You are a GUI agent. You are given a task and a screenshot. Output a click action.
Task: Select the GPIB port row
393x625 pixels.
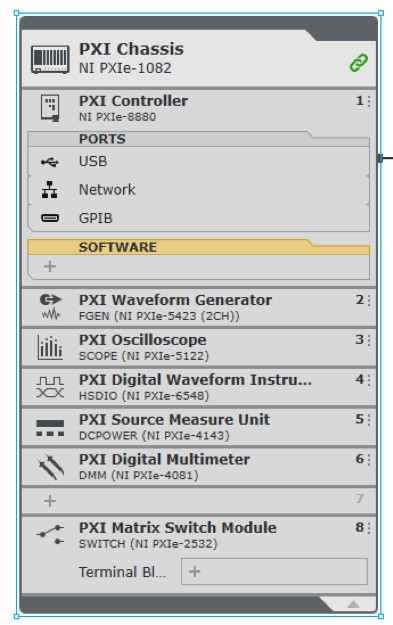[x=198, y=218]
